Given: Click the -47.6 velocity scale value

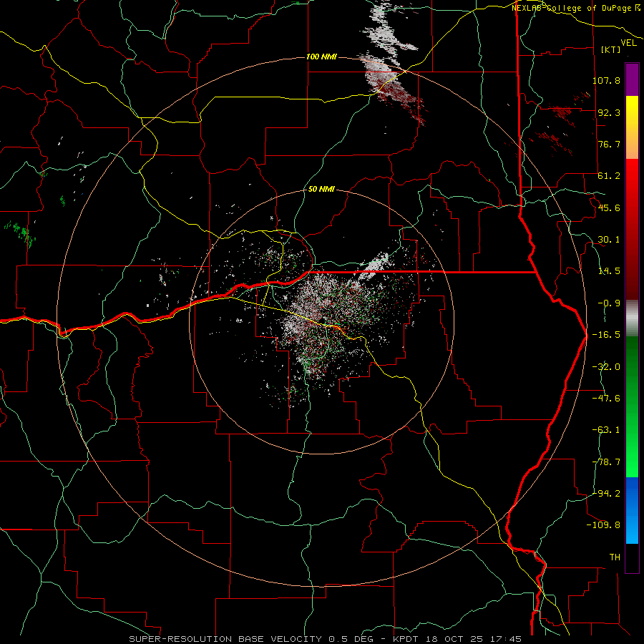Looking at the screenshot, I should 606,399.
